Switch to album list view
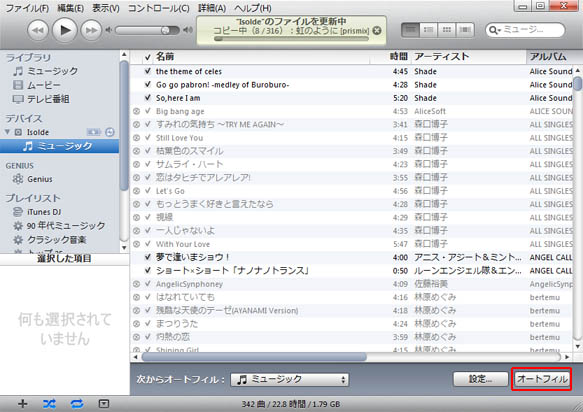Screen dimensions: 583x412 428,30
